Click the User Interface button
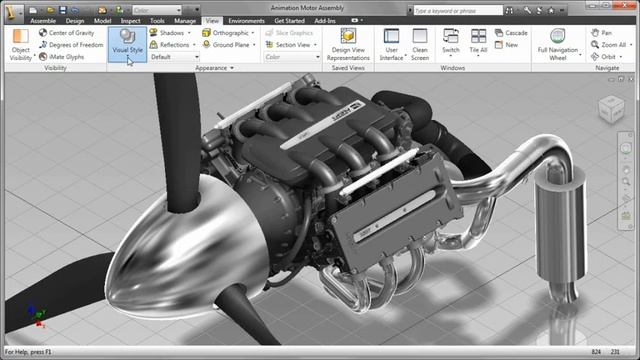 click(391, 45)
